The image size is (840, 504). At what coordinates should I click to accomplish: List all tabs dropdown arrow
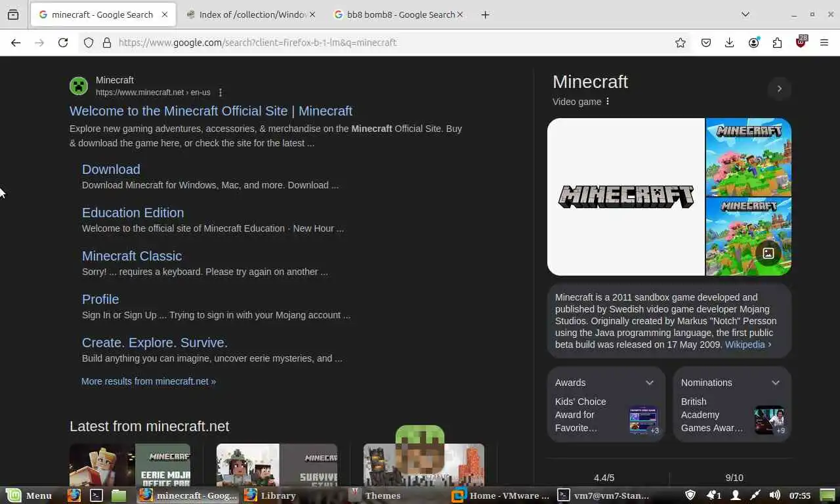point(745,14)
